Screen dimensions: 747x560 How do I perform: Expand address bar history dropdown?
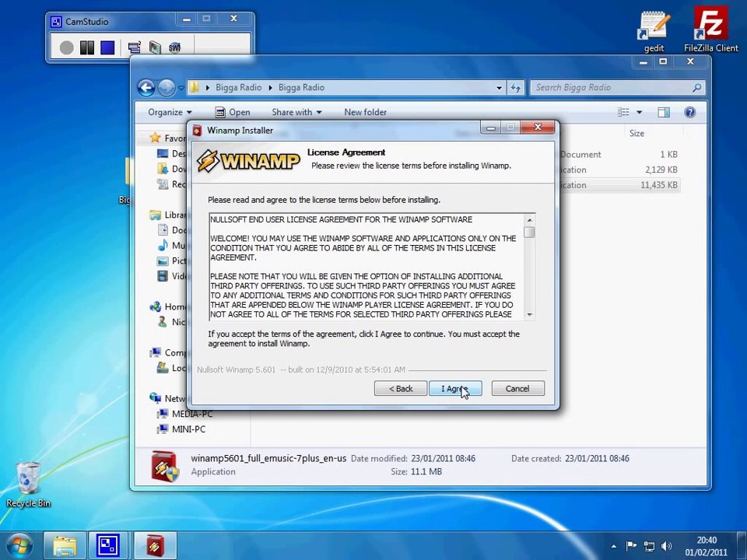click(499, 88)
